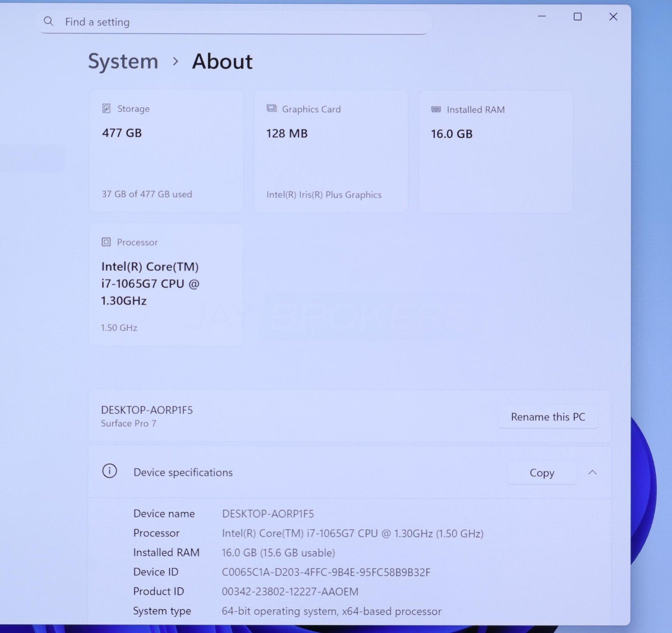Collapse the Device specifications section
The image size is (672, 633).
[592, 473]
